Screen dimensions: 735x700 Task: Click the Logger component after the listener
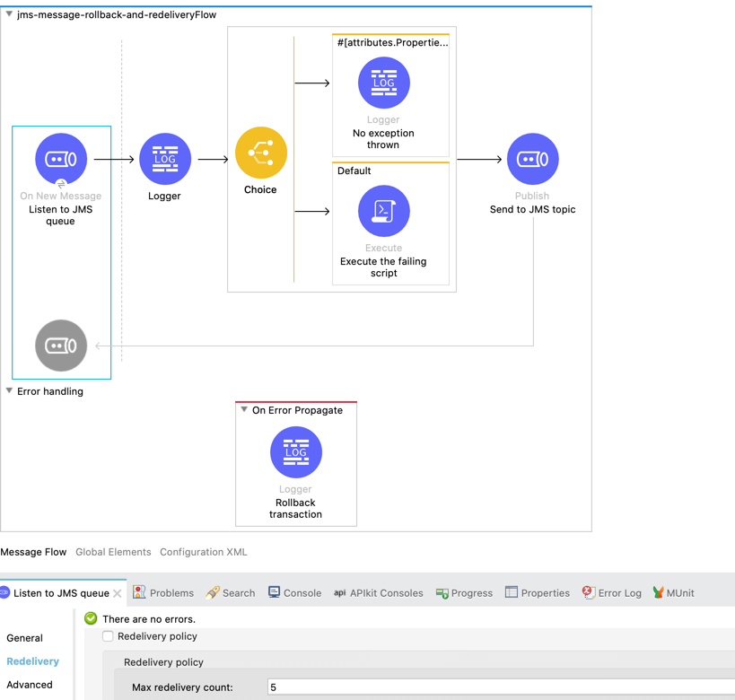click(165, 158)
